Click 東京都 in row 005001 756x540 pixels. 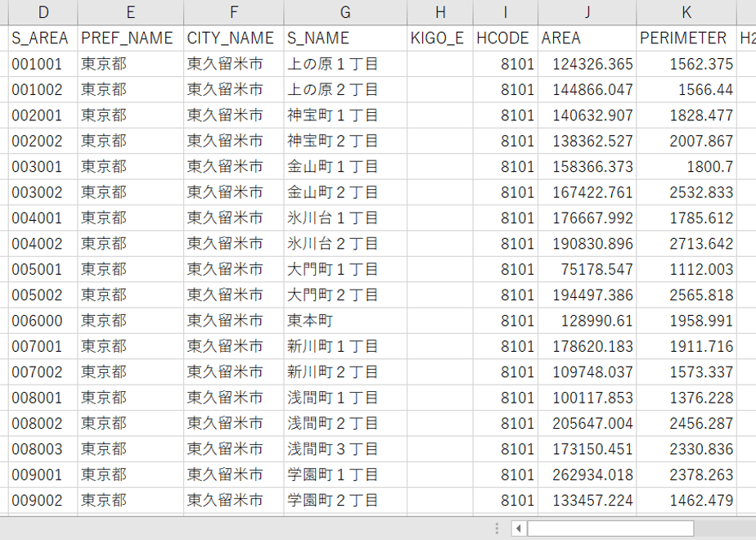pyautogui.click(x=130, y=269)
